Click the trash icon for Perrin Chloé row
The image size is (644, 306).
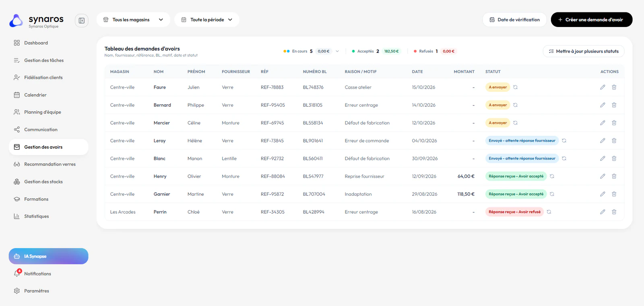[x=614, y=212]
